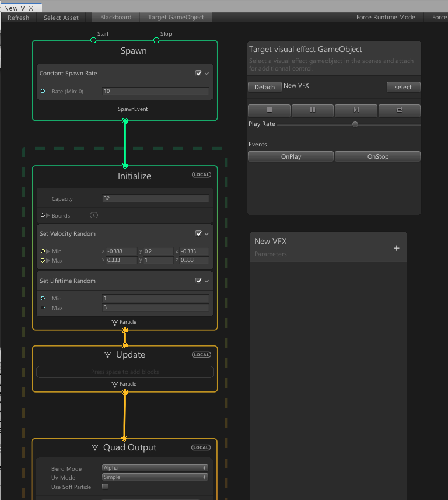Switch to the Blackboard tab

(116, 18)
